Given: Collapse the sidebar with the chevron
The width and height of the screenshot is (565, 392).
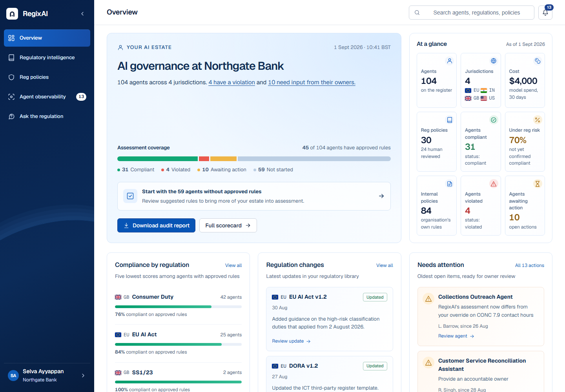Looking at the screenshot, I should [x=82, y=14].
